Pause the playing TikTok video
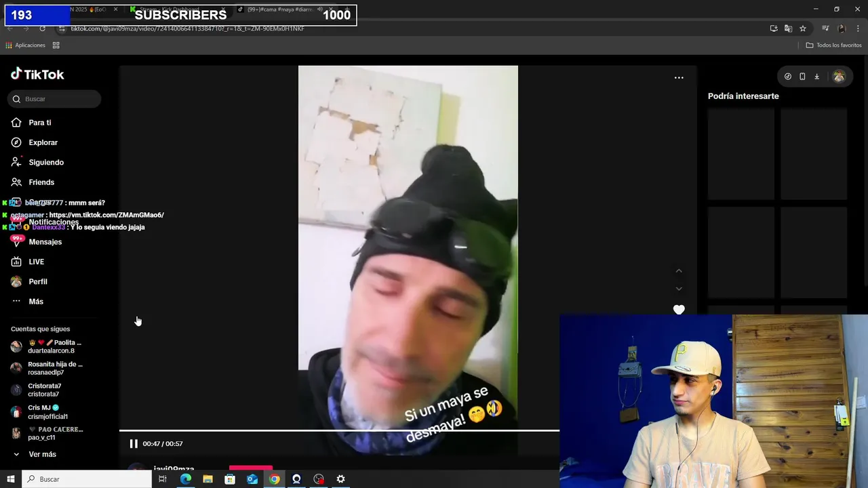The height and width of the screenshot is (488, 868). click(x=134, y=444)
